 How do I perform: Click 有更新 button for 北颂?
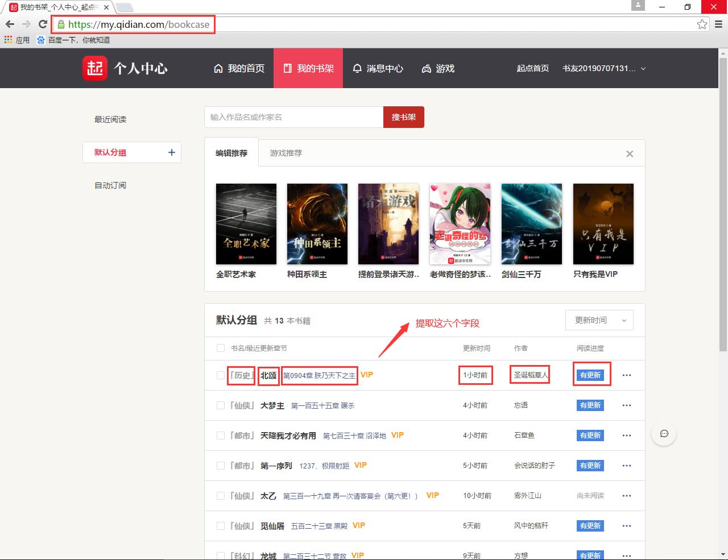tap(590, 375)
